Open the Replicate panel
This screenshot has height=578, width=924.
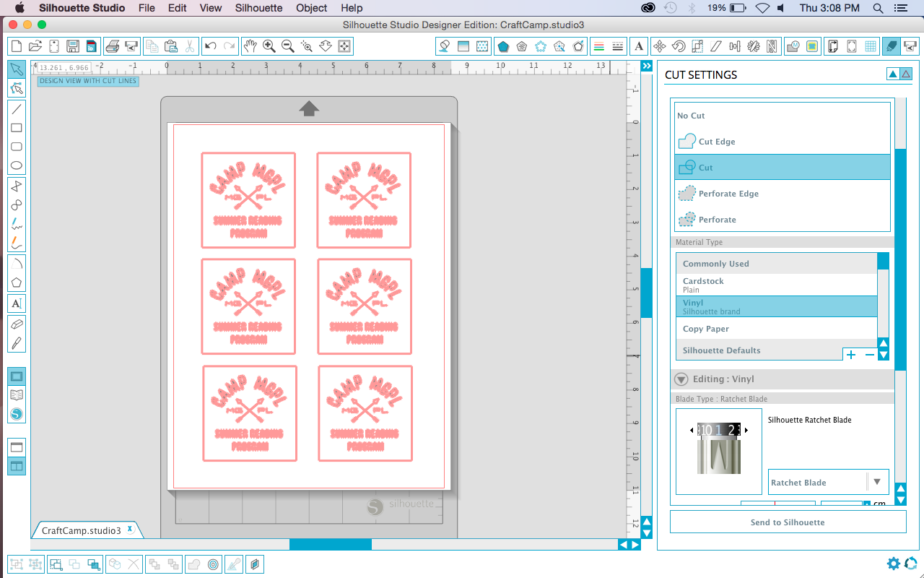pyautogui.click(x=753, y=46)
